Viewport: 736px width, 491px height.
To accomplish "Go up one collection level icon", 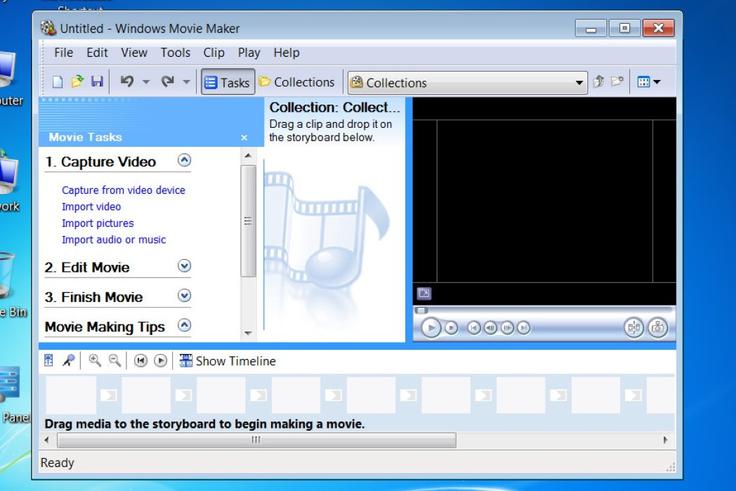I will click(598, 82).
